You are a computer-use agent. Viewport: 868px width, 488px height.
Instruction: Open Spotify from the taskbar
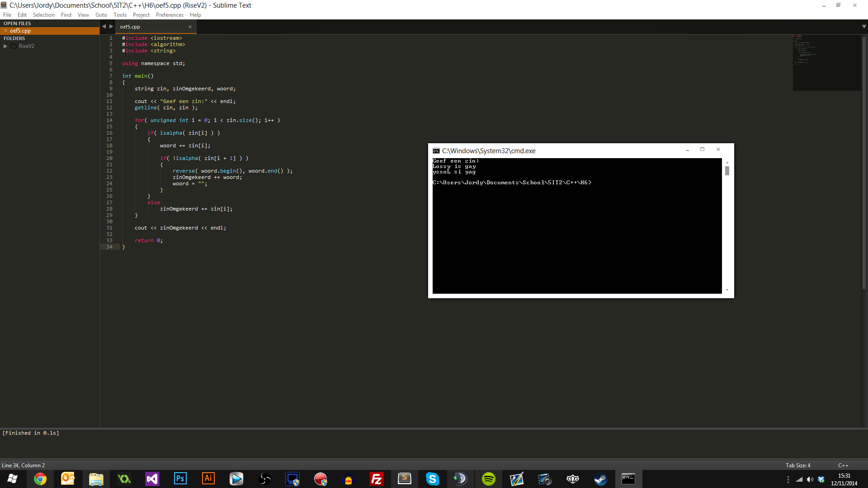pos(488,479)
